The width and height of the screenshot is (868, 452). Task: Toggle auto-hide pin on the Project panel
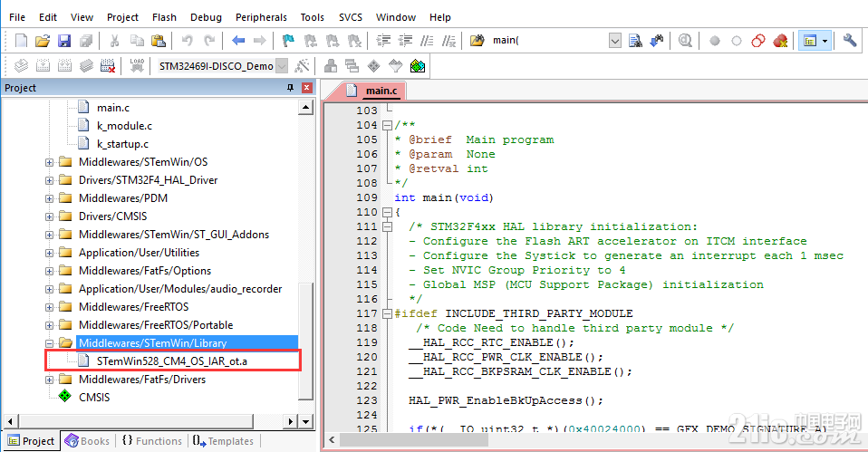[290, 88]
